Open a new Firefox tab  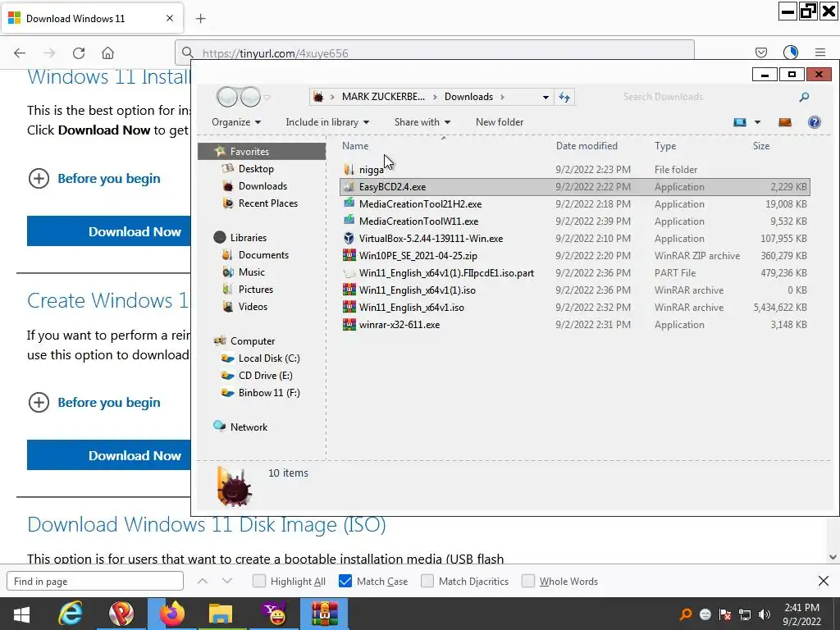pos(200,19)
